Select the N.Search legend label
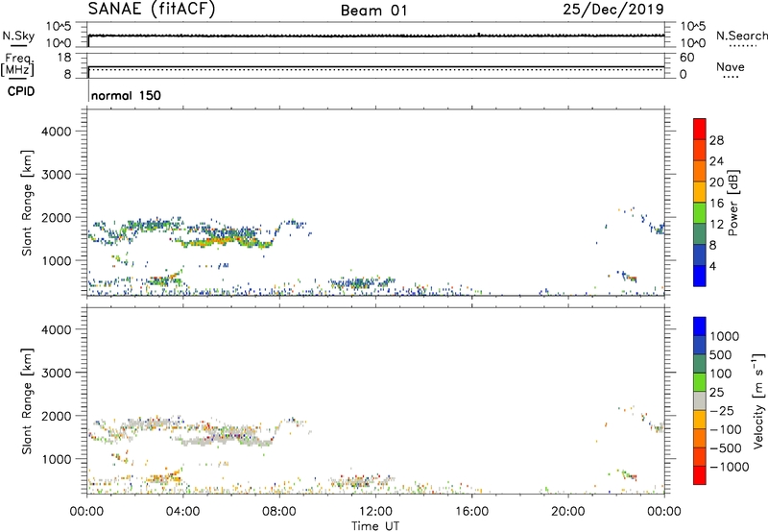Image resolution: width=768 pixels, height=532 pixels. [741, 36]
